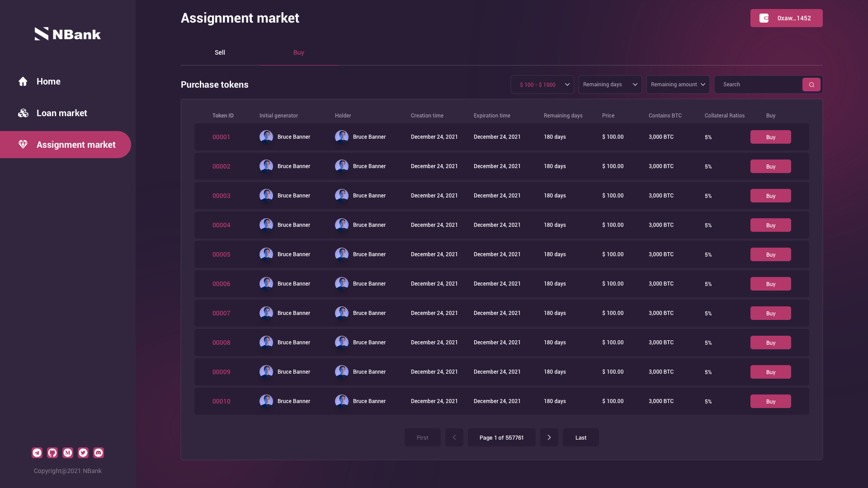Navigate to Home in sidebar
868x488 pixels.
(48, 81)
